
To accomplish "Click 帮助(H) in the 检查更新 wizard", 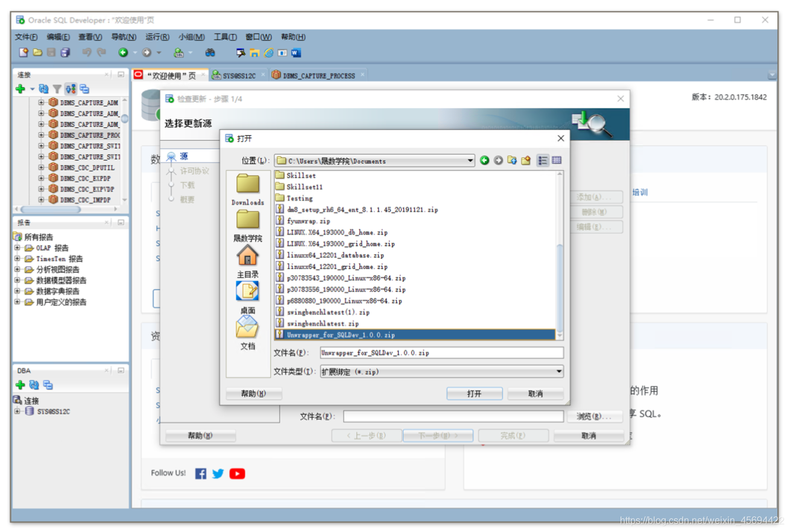I will pyautogui.click(x=200, y=435).
